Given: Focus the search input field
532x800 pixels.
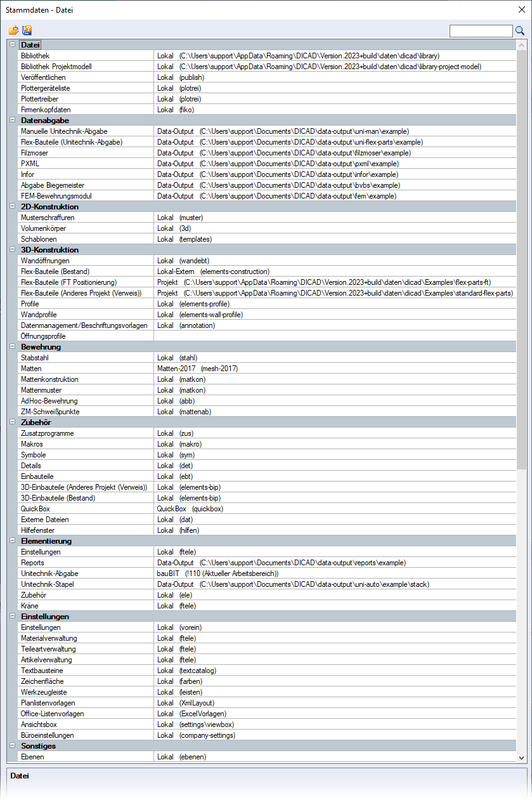Looking at the screenshot, I should tap(481, 30).
